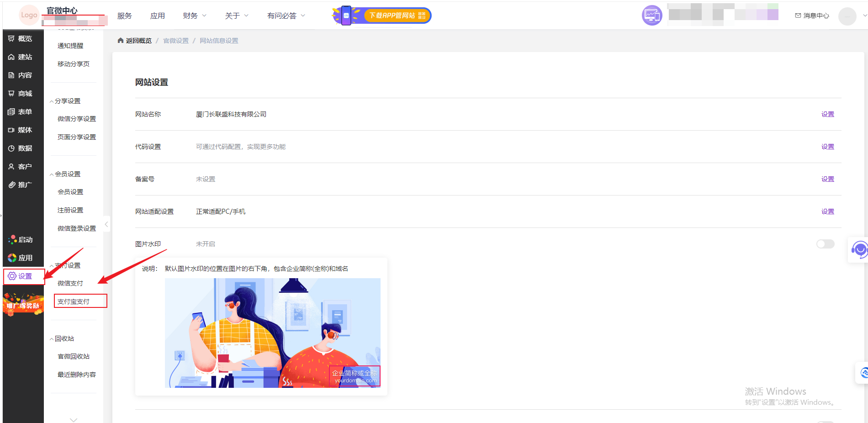Click the 官微设置 breadcrumb
Viewport: 868px width, 423px height.
(176, 41)
